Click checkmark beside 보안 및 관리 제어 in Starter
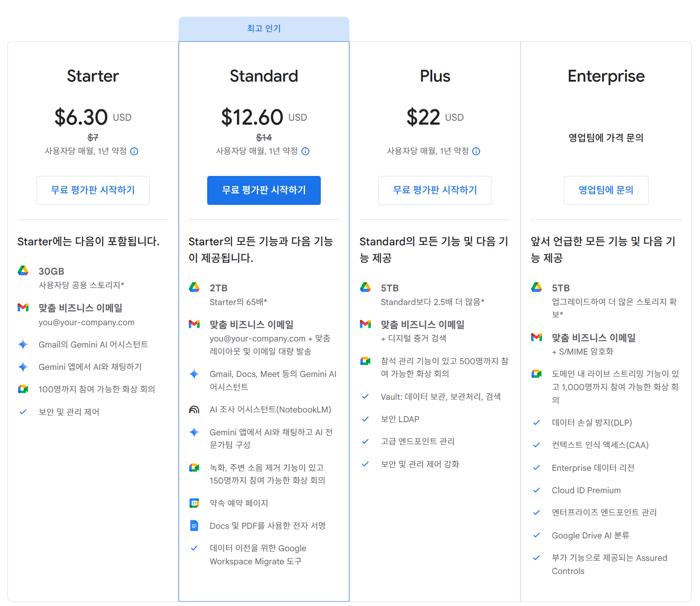Viewport: 700px width, 606px height. (x=23, y=412)
